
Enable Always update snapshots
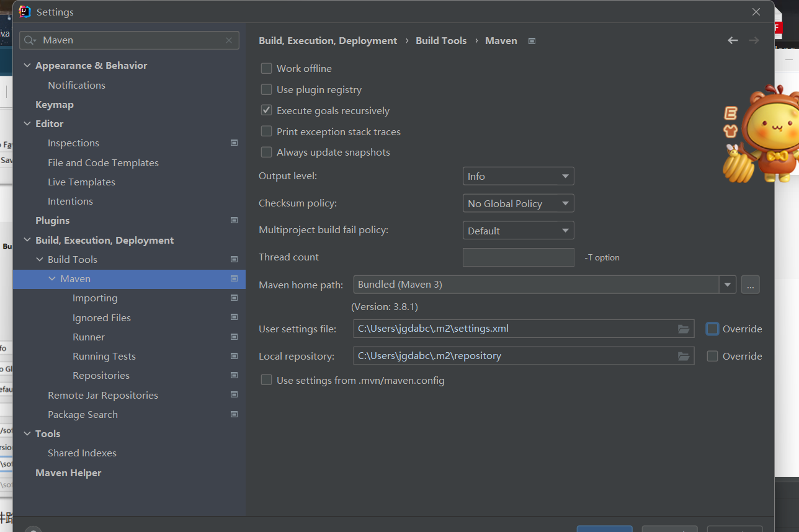click(x=266, y=152)
